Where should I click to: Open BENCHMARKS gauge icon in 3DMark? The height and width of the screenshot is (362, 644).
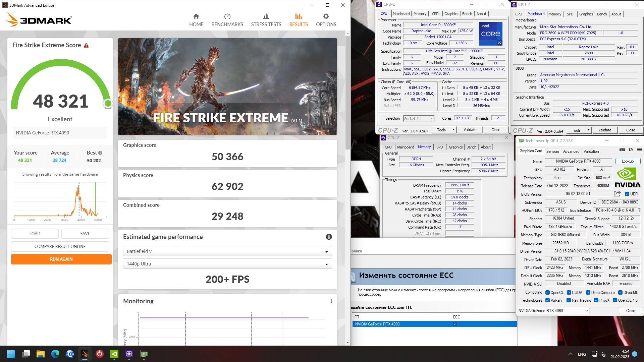point(227,16)
